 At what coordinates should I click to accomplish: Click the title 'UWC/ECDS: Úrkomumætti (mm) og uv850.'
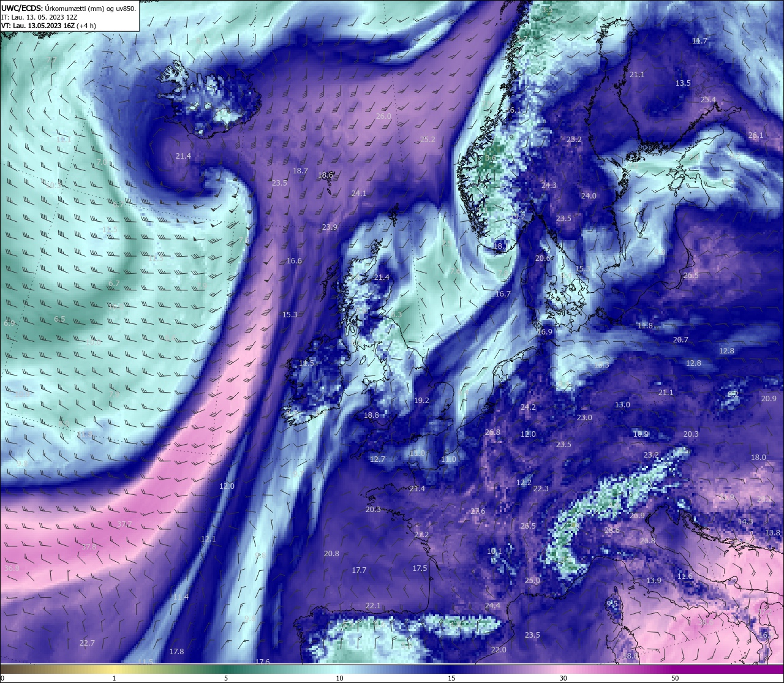click(68, 9)
